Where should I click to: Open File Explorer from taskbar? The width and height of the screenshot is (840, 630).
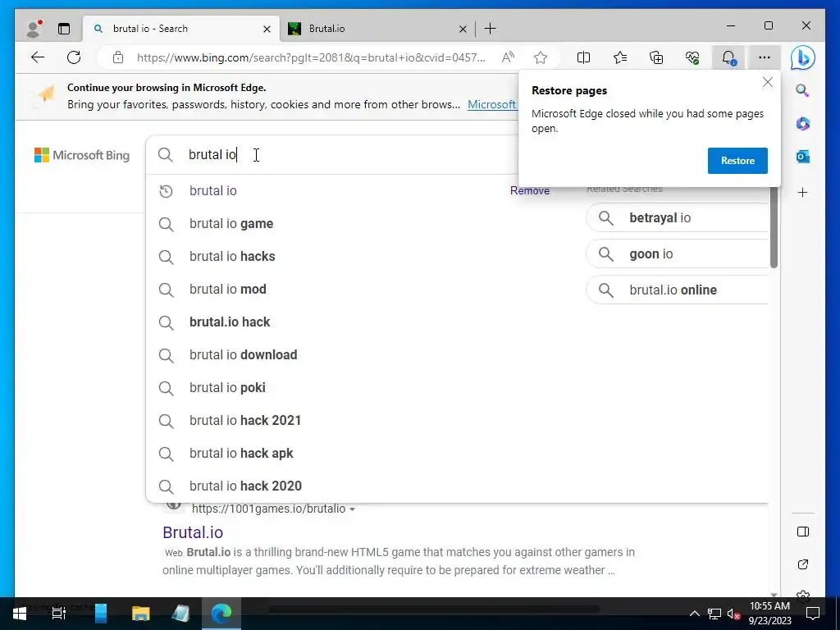point(140,614)
